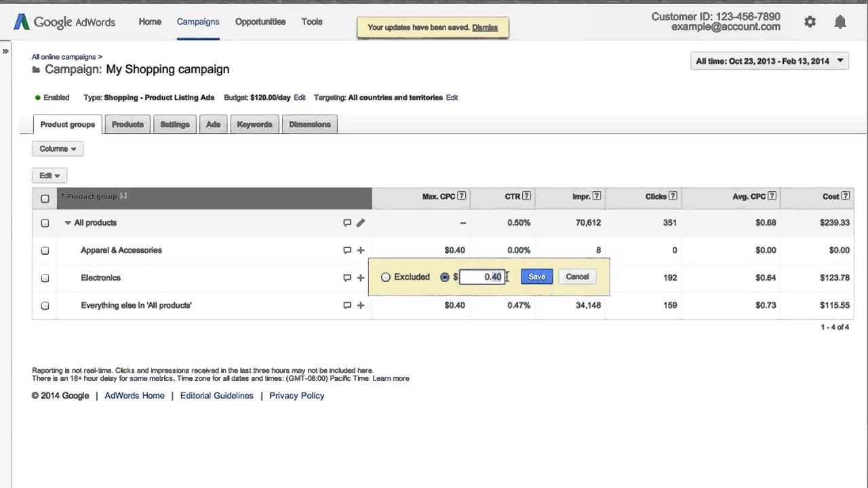This screenshot has height=488, width=868.
Task: Click Cancel in the bid editor
Action: point(577,277)
